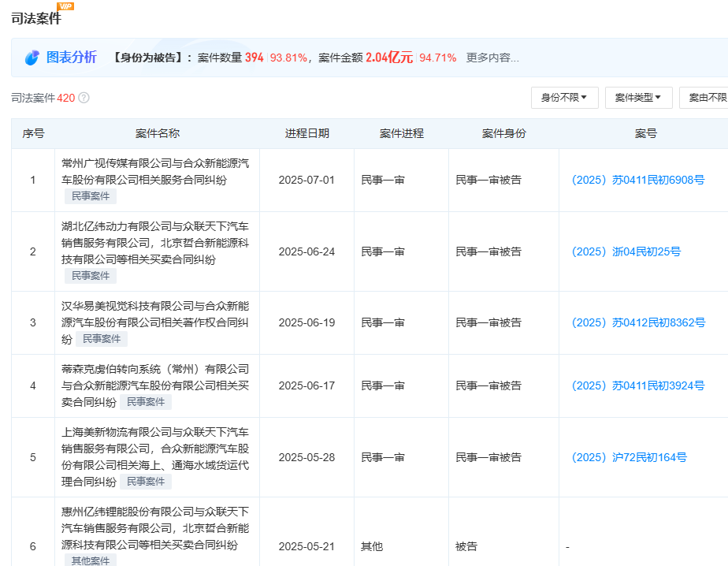Click the 图表分析 title text

pos(72,58)
